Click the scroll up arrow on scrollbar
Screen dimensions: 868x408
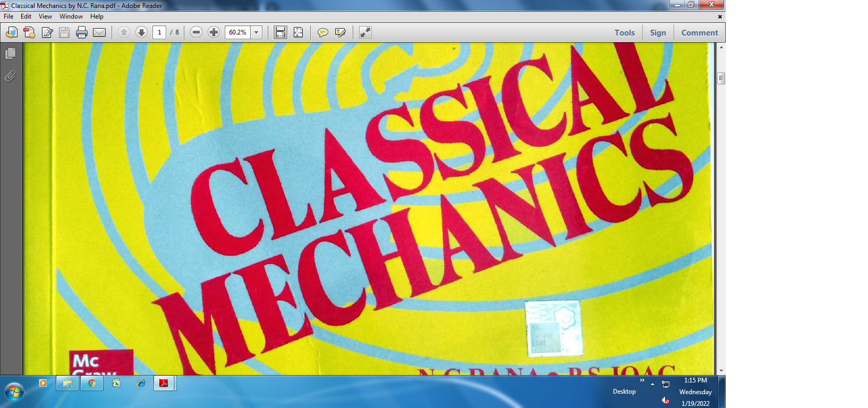[x=721, y=47]
